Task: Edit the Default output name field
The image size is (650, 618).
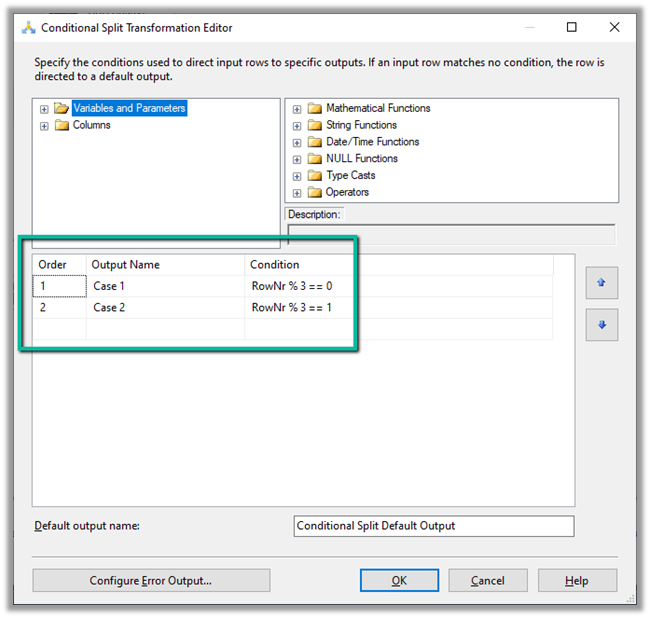Action: 434,526
